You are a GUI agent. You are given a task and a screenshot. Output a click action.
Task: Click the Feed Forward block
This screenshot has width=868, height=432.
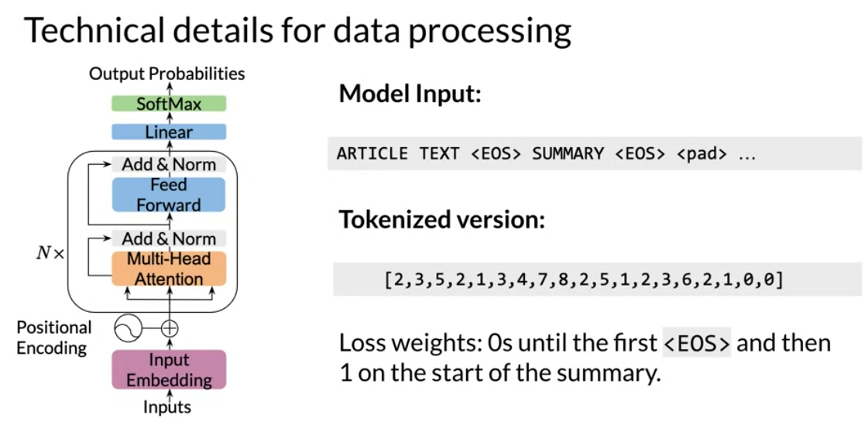(x=169, y=194)
